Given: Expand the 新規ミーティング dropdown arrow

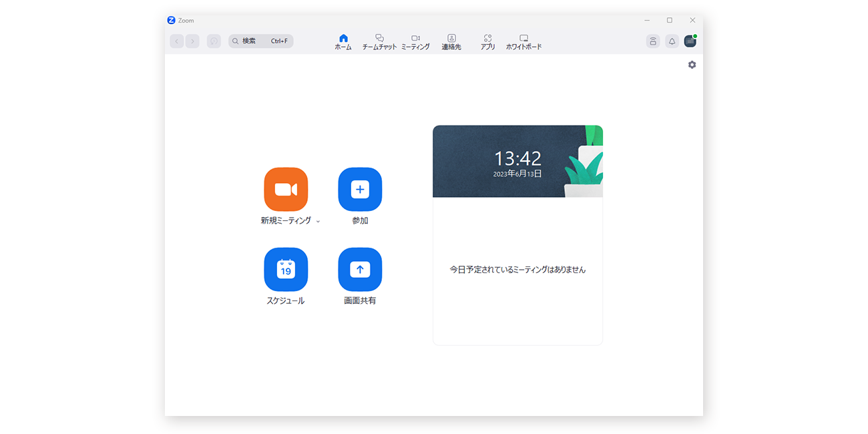Looking at the screenshot, I should click(318, 221).
